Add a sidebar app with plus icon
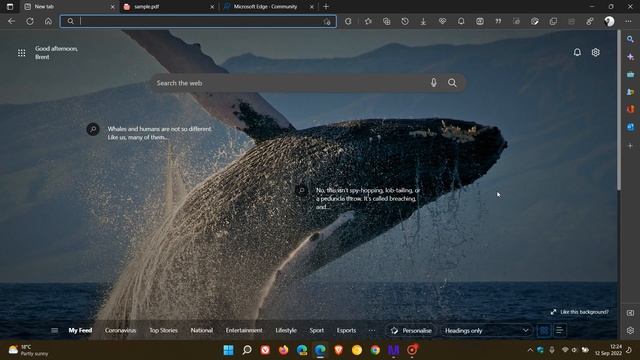Screen dimensions: 640x360 630,145
